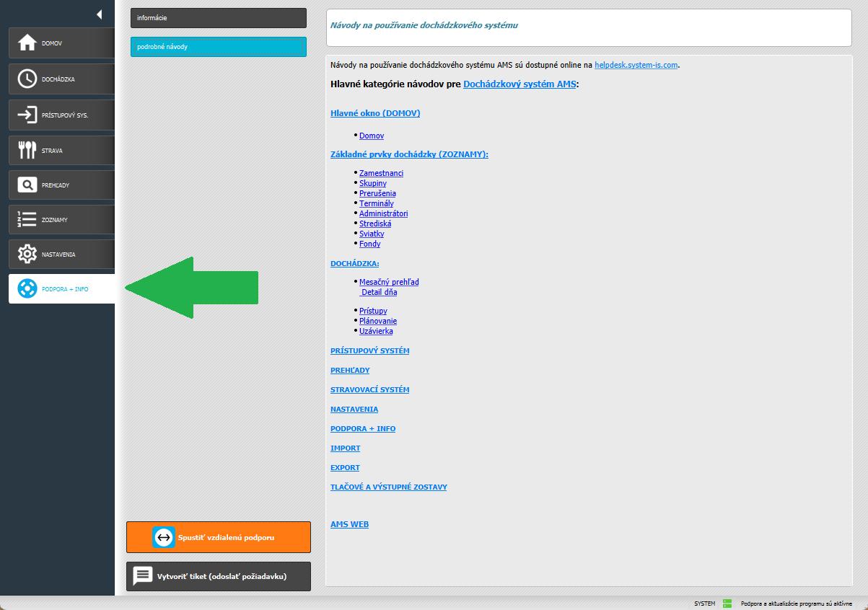Image resolution: width=868 pixels, height=610 pixels.
Task: Click the Prístupový sys. door-arrow icon
Action: [x=27, y=115]
